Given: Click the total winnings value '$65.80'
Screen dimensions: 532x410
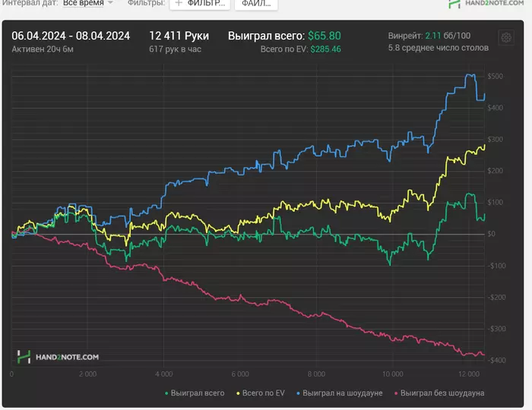Looking at the screenshot, I should pyautogui.click(x=325, y=36).
